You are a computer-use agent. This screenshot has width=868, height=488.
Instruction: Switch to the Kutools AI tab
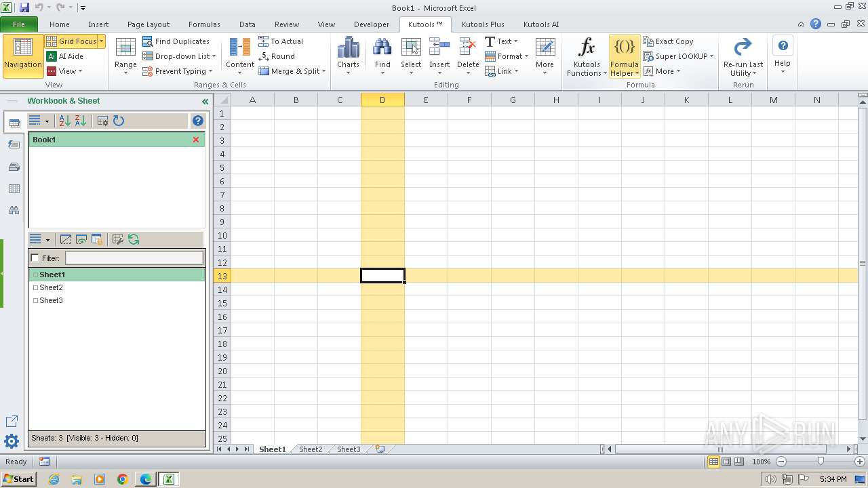point(541,24)
